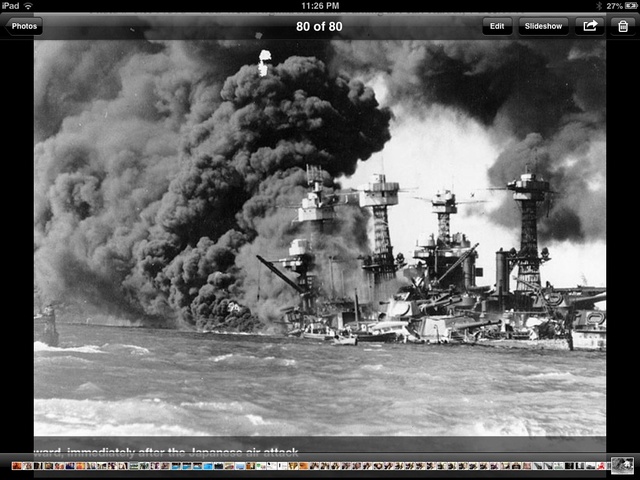Image resolution: width=640 pixels, height=480 pixels.
Task: Tap the Bluetooth status icon
Action: (599, 6)
